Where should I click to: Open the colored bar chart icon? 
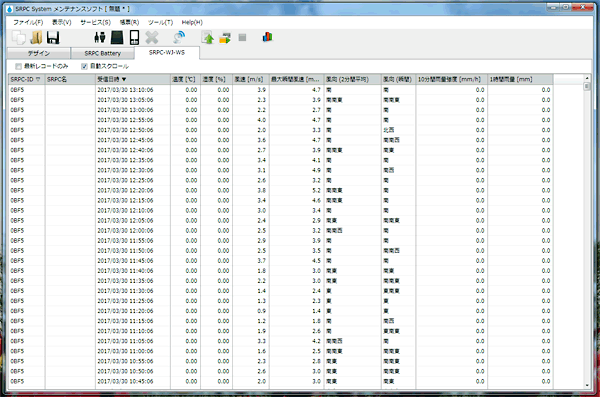(x=267, y=37)
